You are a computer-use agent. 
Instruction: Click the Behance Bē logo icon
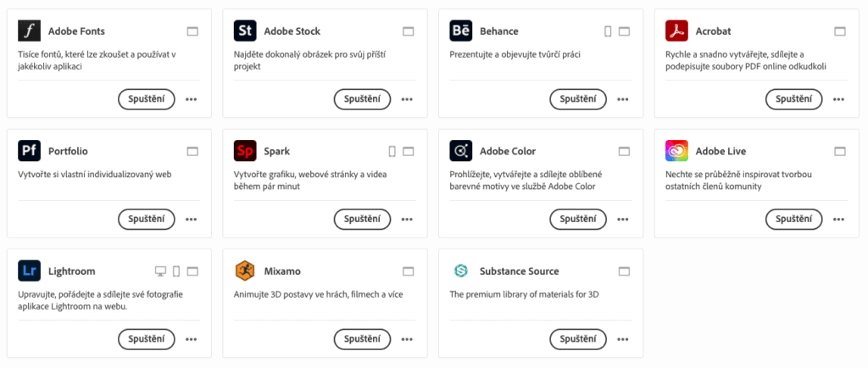461,31
